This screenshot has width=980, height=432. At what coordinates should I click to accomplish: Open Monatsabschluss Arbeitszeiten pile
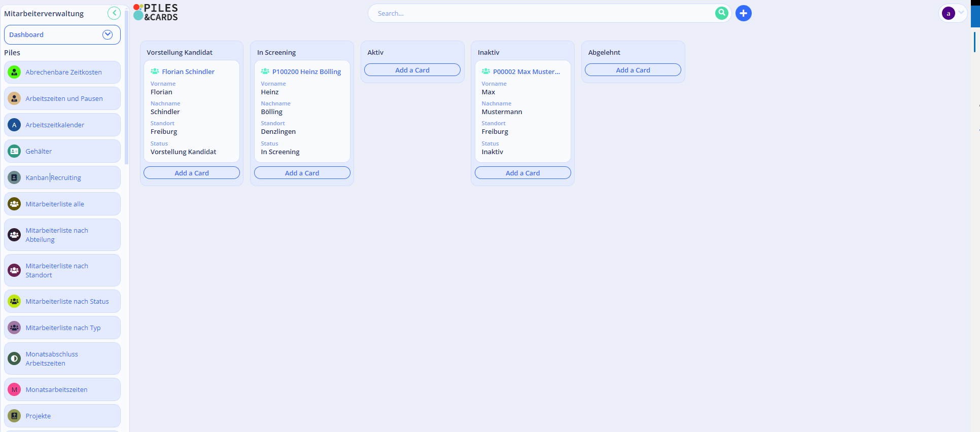[62, 358]
